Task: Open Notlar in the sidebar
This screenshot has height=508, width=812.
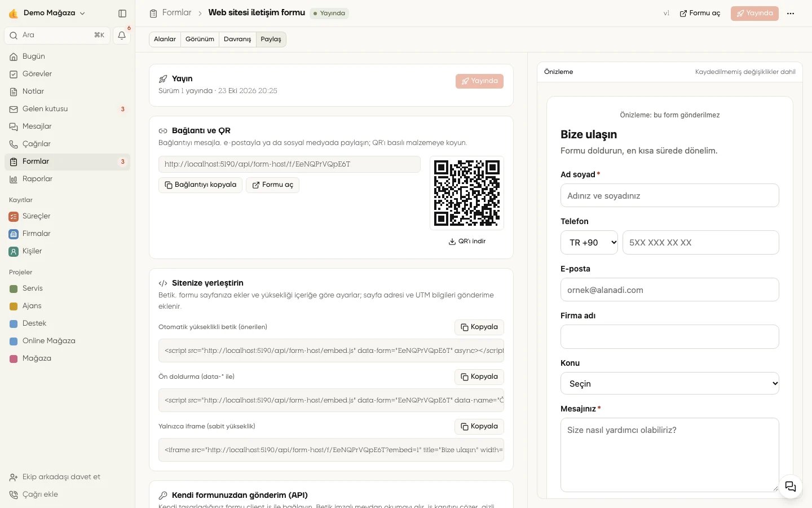Action: coord(68,91)
